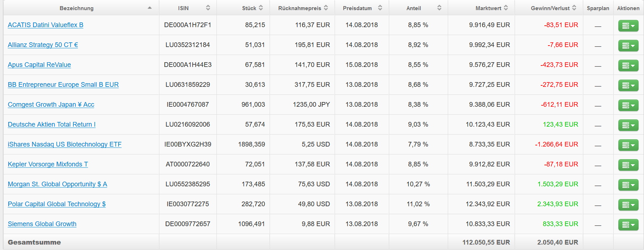Expand actions dropdown for Polar Capital Global Technology
This screenshot has width=644, height=250.
pos(628,205)
